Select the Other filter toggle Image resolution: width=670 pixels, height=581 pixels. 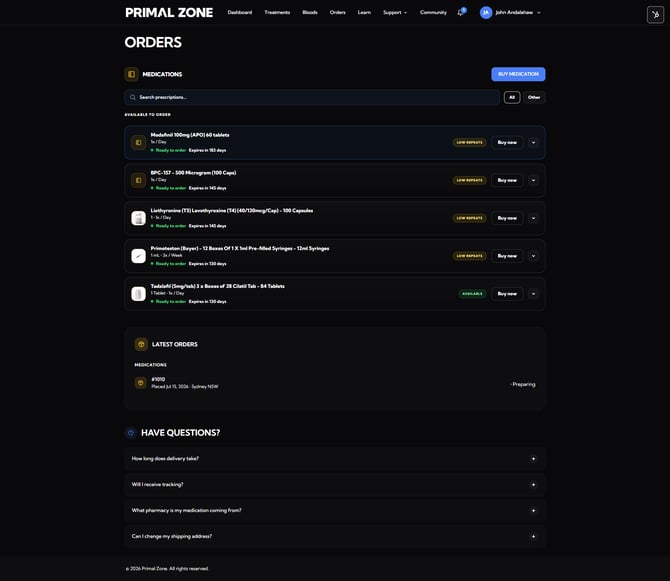pos(534,97)
